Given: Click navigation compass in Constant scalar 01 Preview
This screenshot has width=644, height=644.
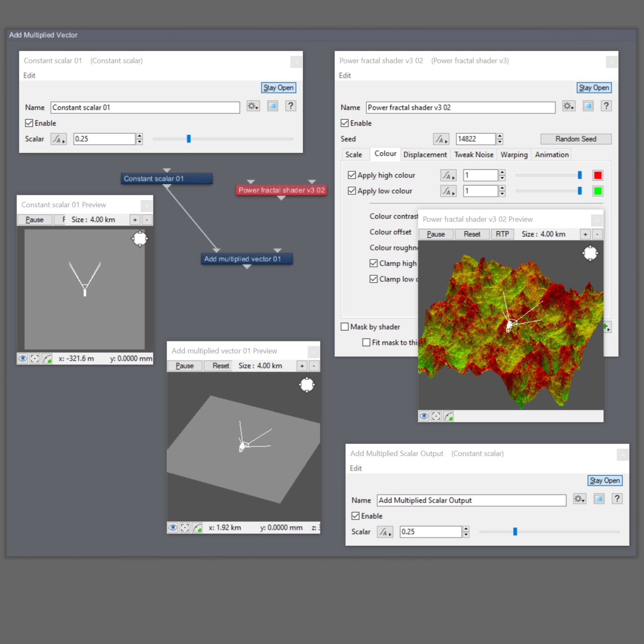Looking at the screenshot, I should point(140,239).
